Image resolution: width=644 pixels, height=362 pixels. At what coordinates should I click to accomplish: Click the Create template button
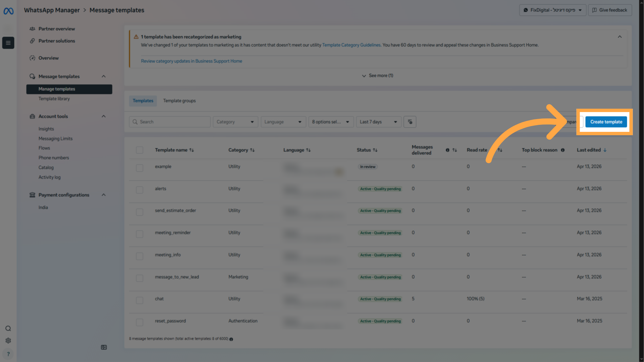coord(606,122)
